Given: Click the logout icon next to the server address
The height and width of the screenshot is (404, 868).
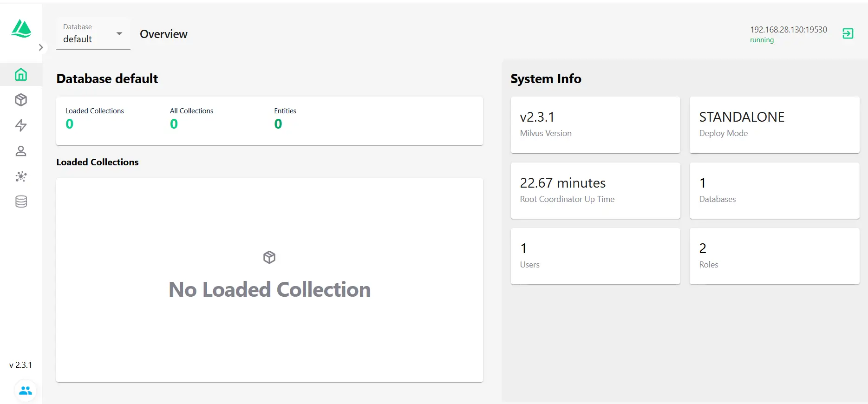Looking at the screenshot, I should [x=848, y=33].
